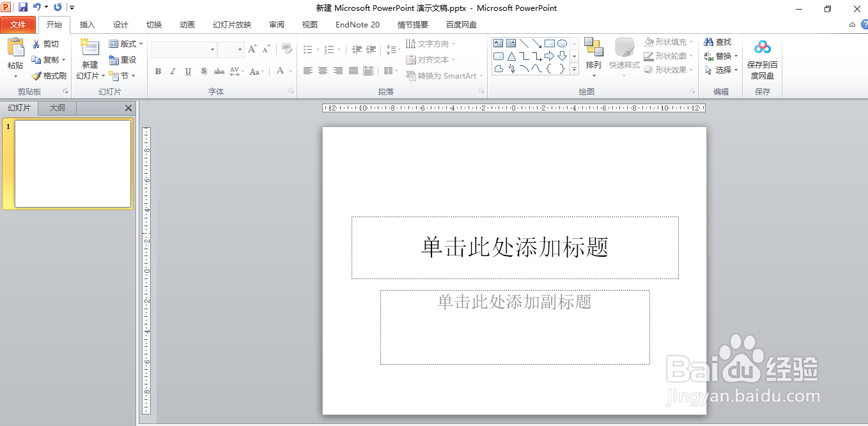Click 保存到百度网盘 icon

click(762, 56)
